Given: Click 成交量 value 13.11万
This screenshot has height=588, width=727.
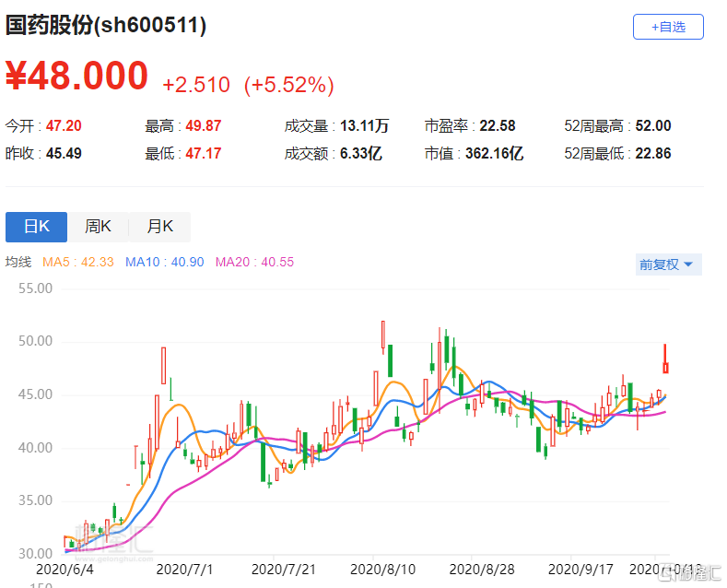Looking at the screenshot, I should pyautogui.click(x=365, y=125).
